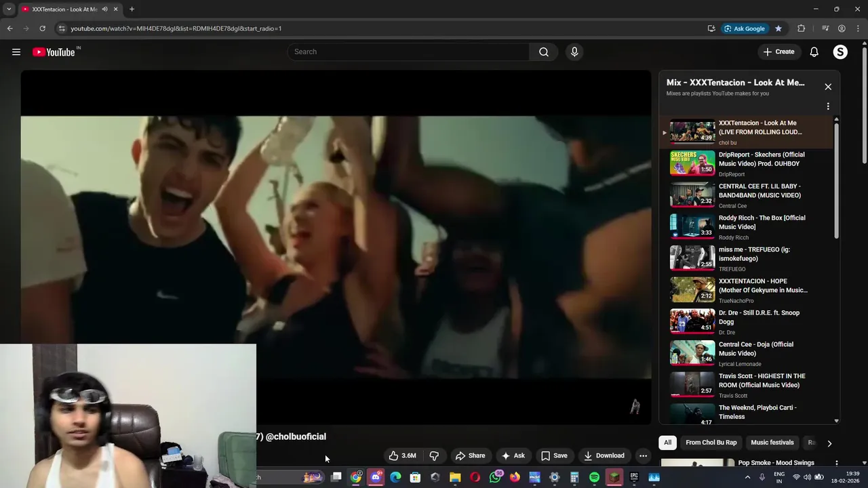Viewport: 868px width, 488px height.
Task: Open YouTube notifications bell
Action: (814, 52)
